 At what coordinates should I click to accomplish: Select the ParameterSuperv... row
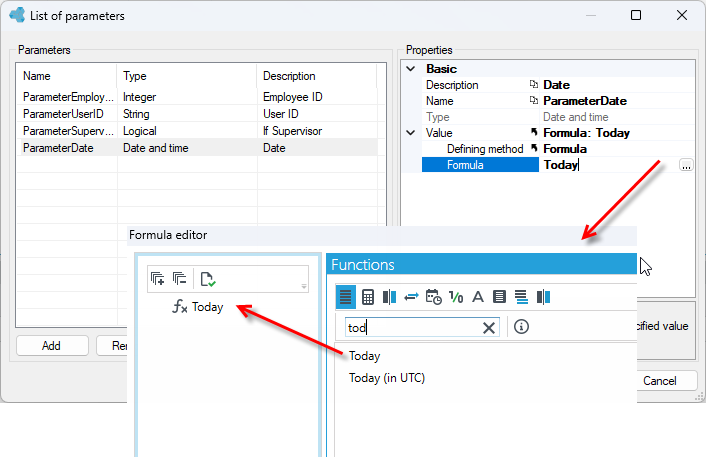[197, 131]
